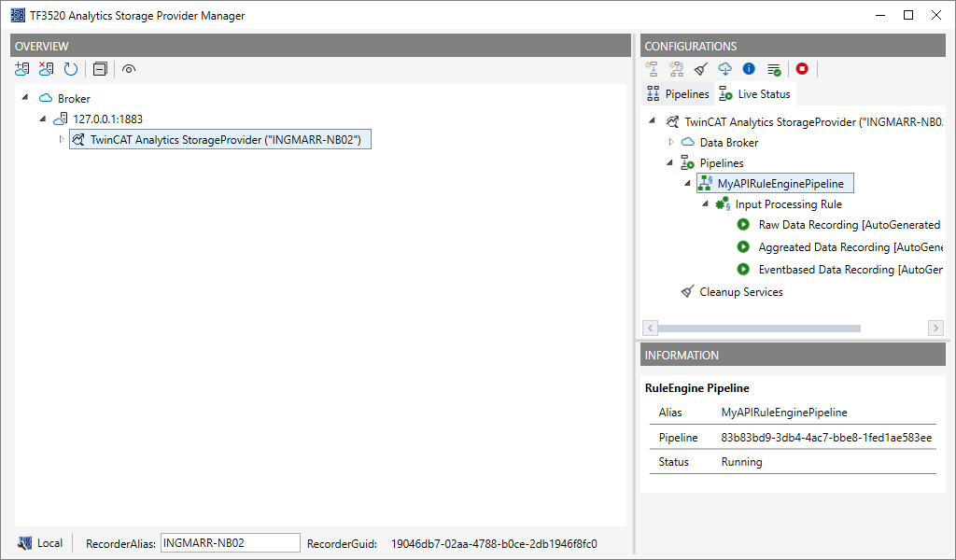Select the 127.0.0.1:1883 broker entry

tap(108, 119)
